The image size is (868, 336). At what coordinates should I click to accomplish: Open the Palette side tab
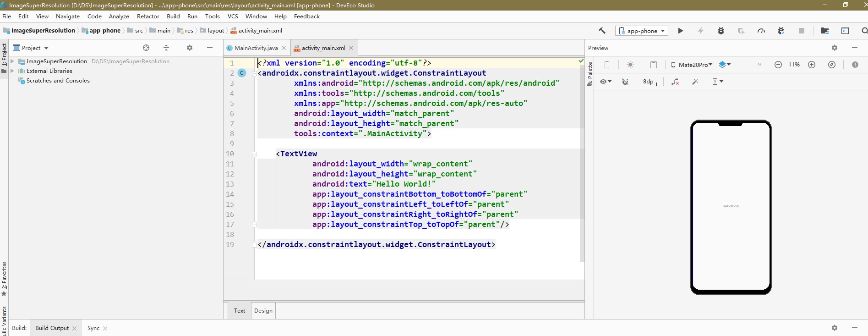coord(590,74)
